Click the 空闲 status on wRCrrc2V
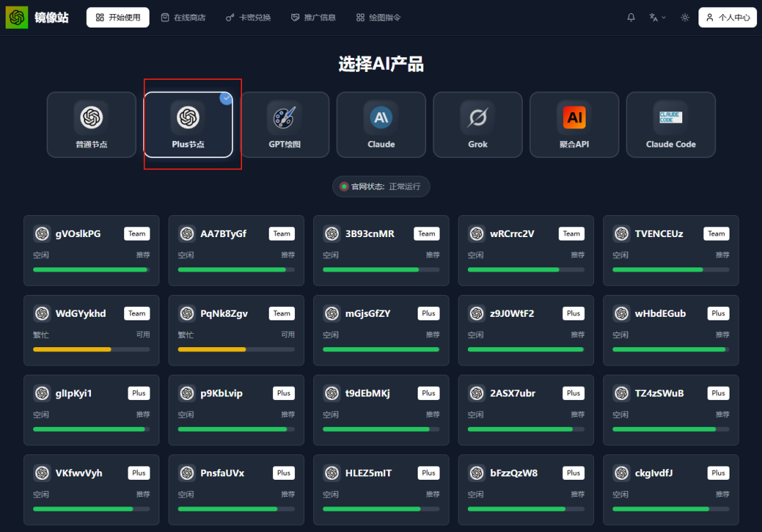The width and height of the screenshot is (762, 532). (476, 255)
